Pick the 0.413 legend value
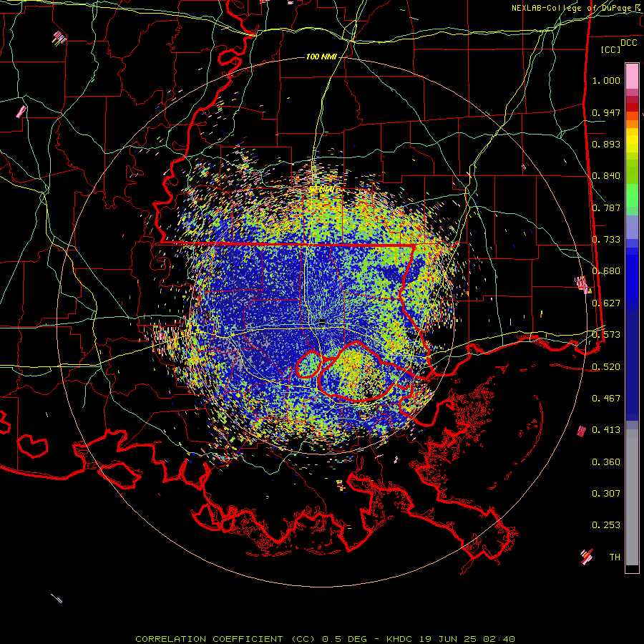The image size is (644, 644). pos(606,430)
